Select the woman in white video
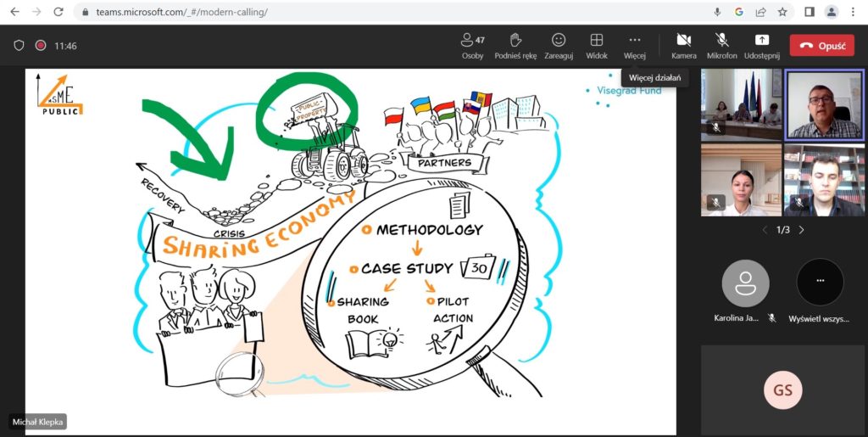 click(741, 180)
